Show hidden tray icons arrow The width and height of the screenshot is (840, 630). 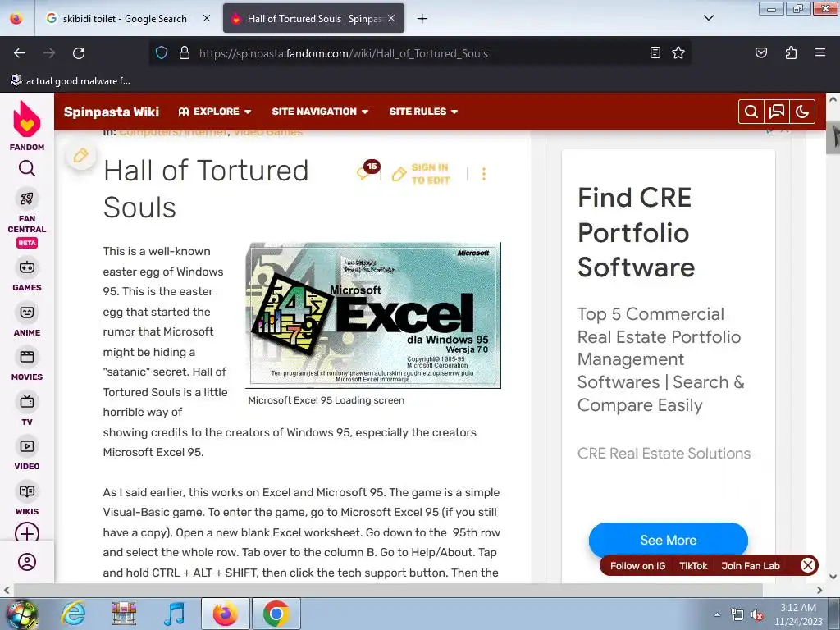point(717,614)
